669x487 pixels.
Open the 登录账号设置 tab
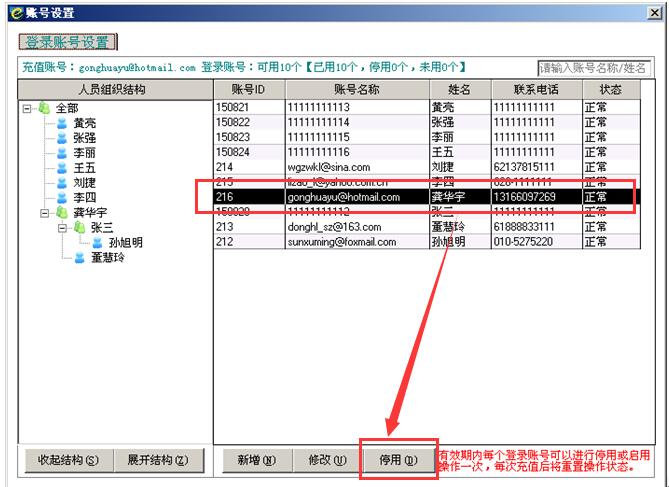pyautogui.click(x=68, y=42)
